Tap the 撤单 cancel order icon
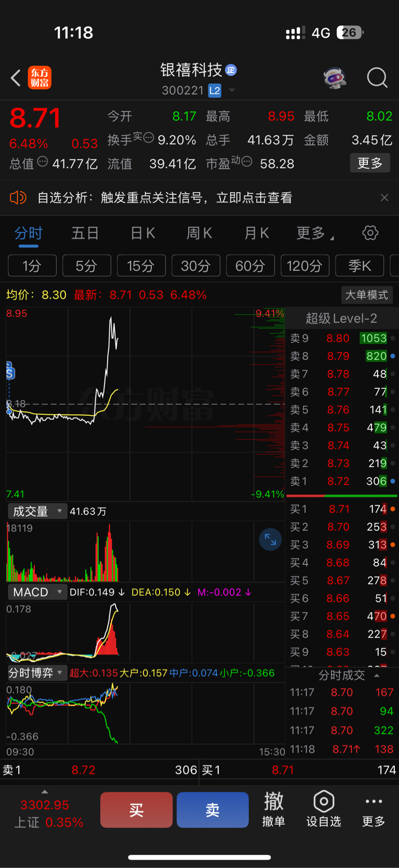 pos(273,809)
